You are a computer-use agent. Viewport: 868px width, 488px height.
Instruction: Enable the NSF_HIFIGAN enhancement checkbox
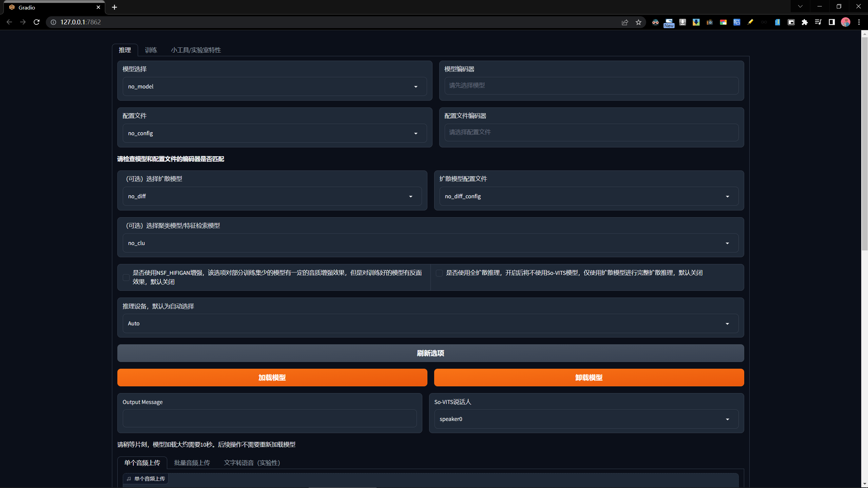pyautogui.click(x=126, y=277)
